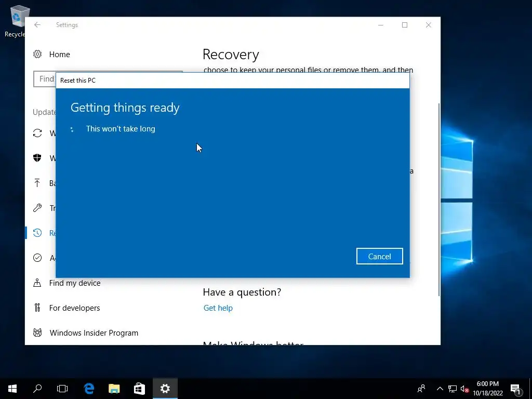Click the 'Reset this PC' dialog title
This screenshot has height=399, width=532.
[x=78, y=81]
